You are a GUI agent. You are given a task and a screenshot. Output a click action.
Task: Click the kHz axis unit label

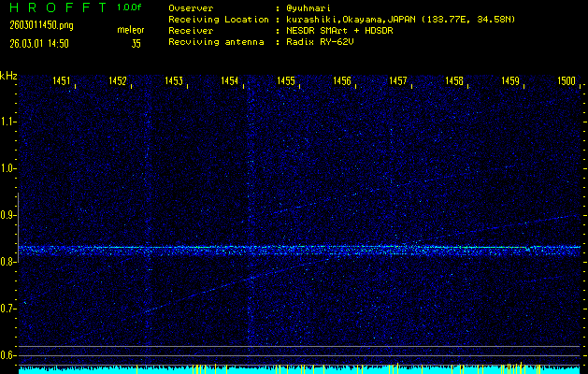click(8, 76)
